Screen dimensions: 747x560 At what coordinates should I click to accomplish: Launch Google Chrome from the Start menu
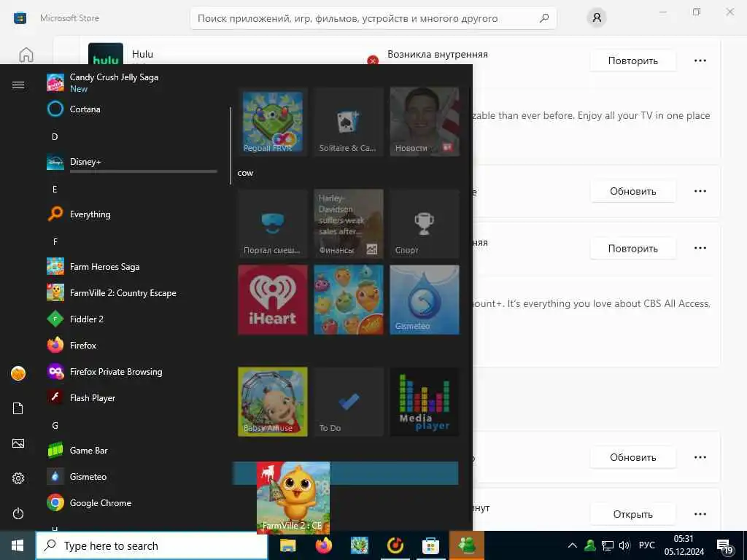click(131, 503)
